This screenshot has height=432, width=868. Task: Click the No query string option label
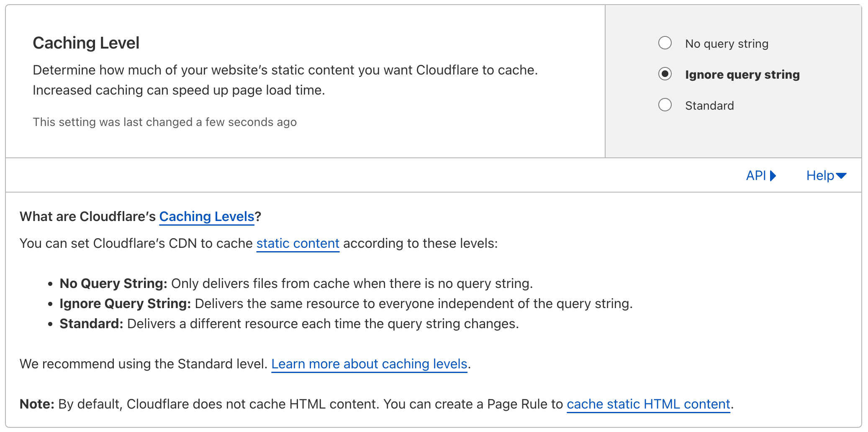pyautogui.click(x=727, y=44)
